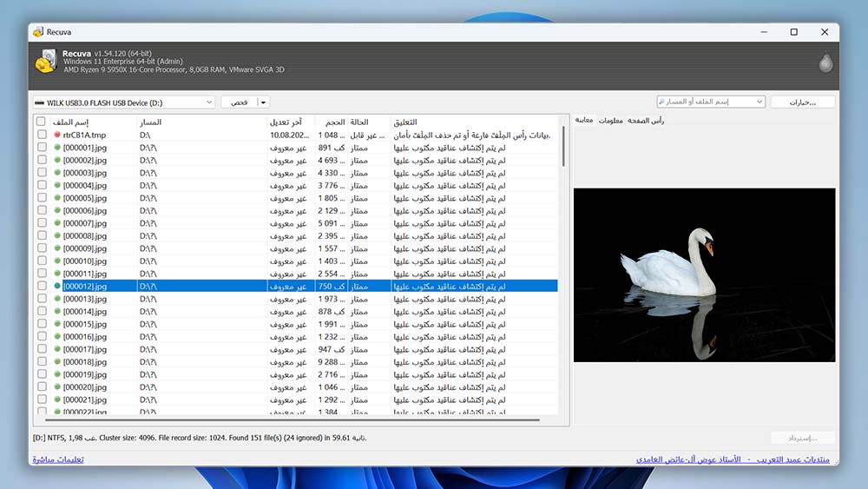Click the search icon in the filename filter box
This screenshot has height=489, width=868.
point(661,102)
